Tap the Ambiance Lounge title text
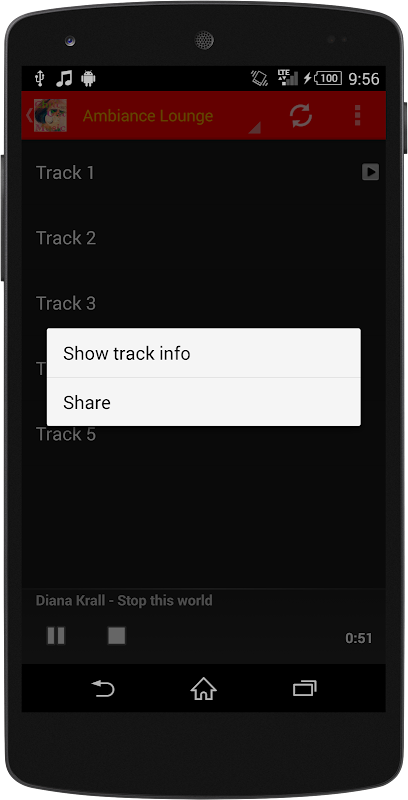Screen dimensions: 408x800 point(148,116)
